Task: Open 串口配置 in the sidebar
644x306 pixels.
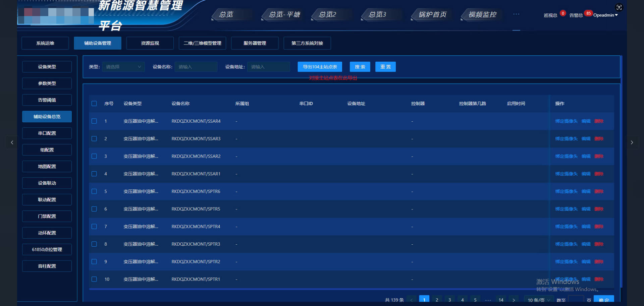Action: tap(47, 133)
